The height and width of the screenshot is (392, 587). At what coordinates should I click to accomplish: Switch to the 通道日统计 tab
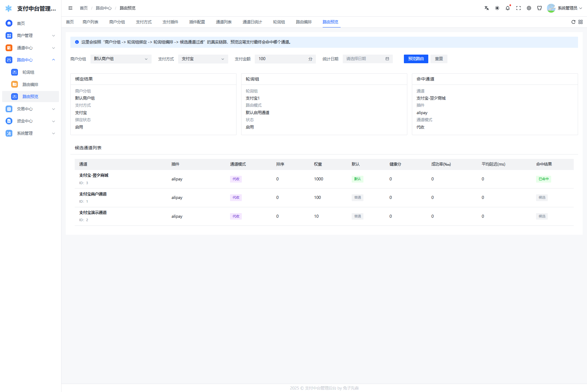point(252,22)
